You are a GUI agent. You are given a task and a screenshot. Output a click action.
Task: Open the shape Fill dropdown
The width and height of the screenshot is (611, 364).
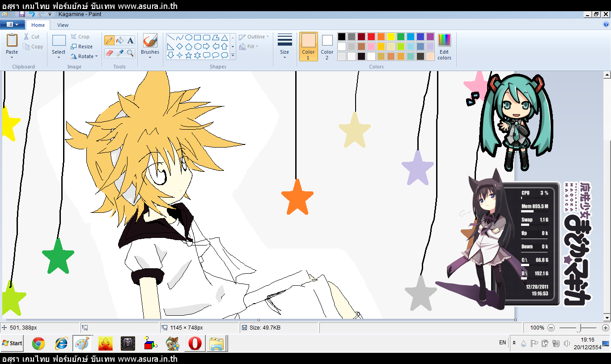pos(249,47)
